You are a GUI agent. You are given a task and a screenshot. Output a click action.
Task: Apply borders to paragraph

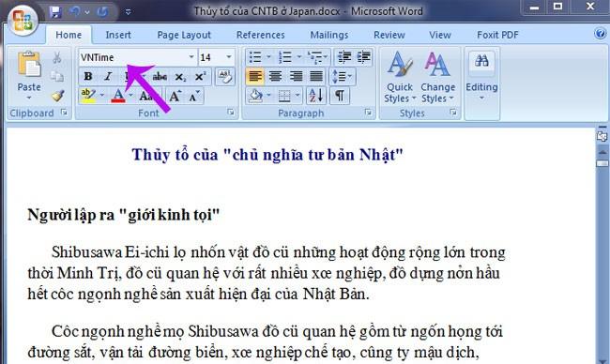(284, 96)
